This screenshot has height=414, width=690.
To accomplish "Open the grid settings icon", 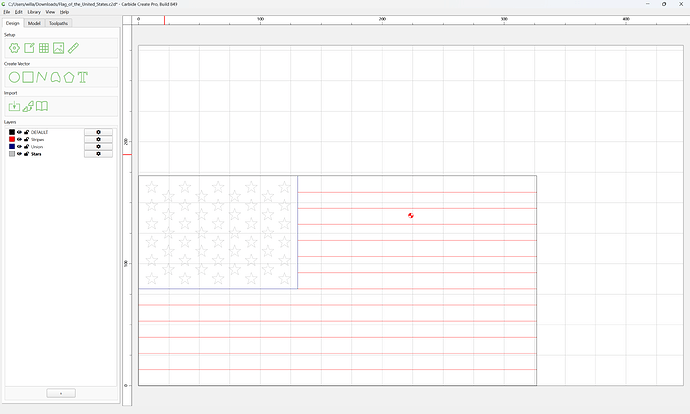I will click(44, 48).
